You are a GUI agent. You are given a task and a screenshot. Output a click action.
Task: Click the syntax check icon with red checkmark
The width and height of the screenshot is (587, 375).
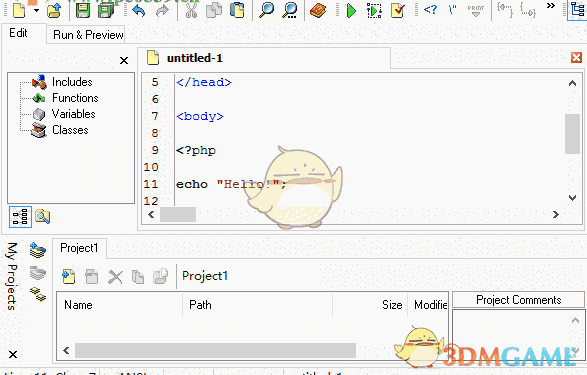398,10
